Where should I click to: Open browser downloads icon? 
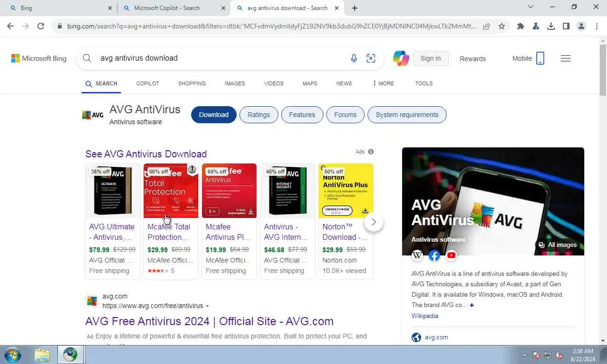click(551, 27)
